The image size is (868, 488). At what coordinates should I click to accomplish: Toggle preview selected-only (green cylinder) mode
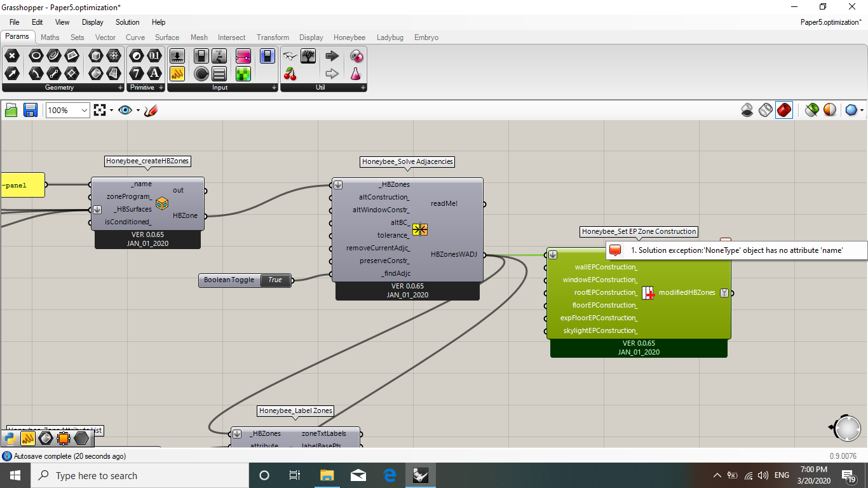[811, 110]
